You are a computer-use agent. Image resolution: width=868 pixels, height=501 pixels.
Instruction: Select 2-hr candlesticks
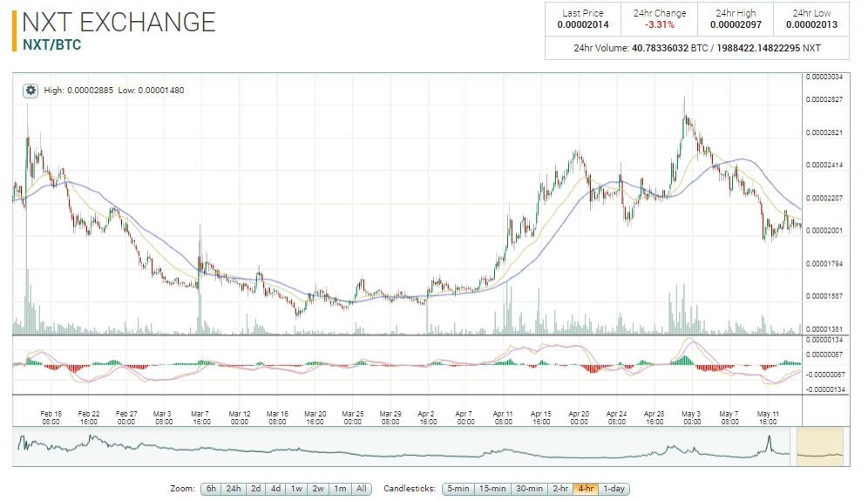click(560, 489)
